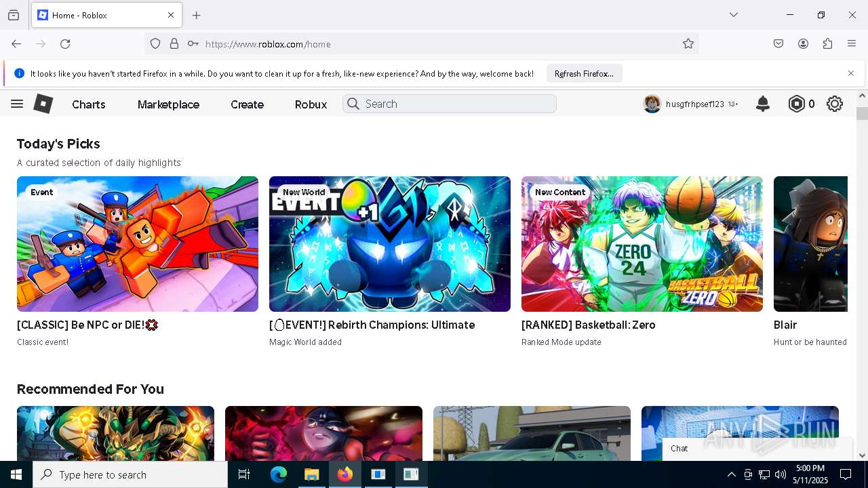List all tabs dropdown arrow
Viewport: 868px width, 488px height.
(734, 15)
